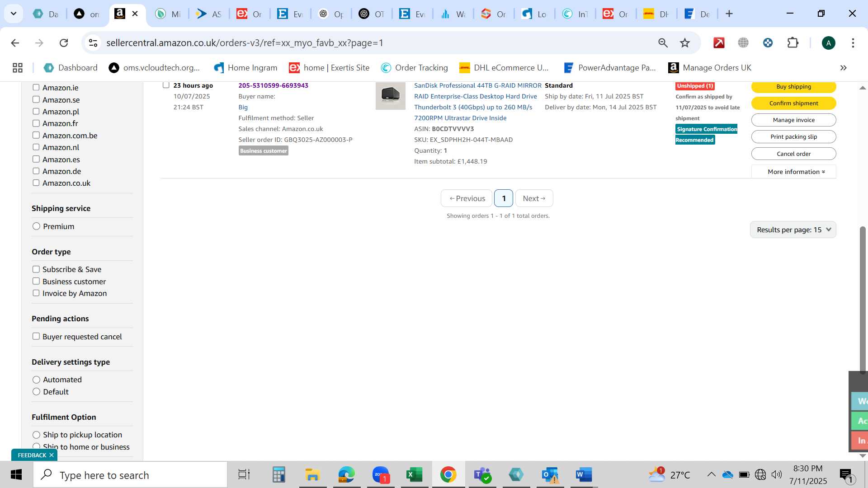Open Results per page dropdown
This screenshot has height=488, width=868.
pos(793,230)
